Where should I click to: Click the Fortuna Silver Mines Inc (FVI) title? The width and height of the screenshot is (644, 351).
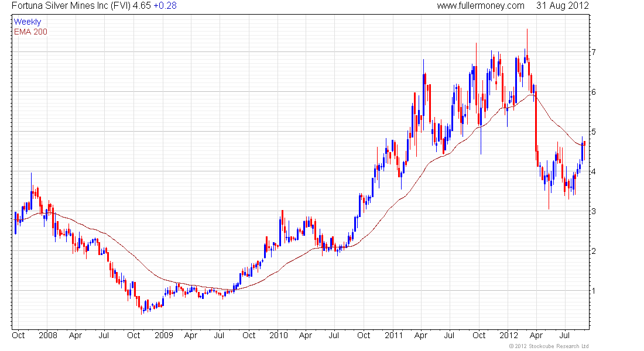(x=71, y=6)
